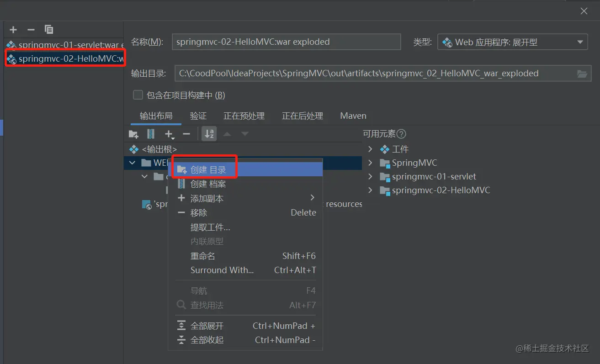Choose 创建 档案 from context menu
This screenshot has width=600, height=364.
[246, 184]
